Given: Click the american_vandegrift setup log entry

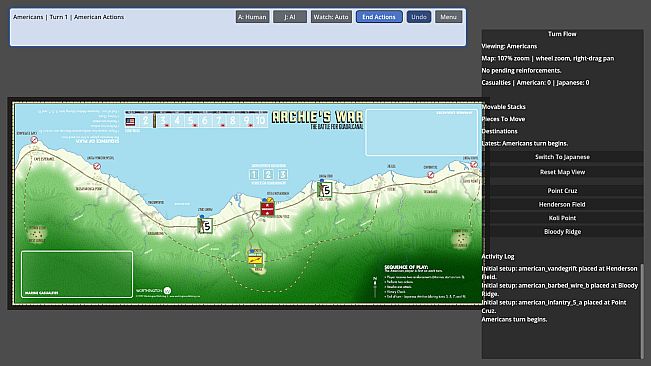Looking at the screenshot, I should [560, 273].
